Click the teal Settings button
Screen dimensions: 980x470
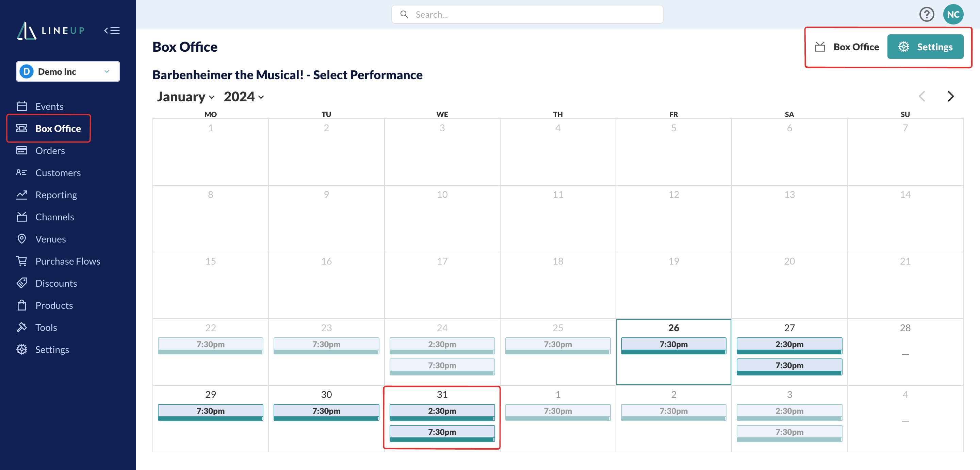click(x=925, y=47)
